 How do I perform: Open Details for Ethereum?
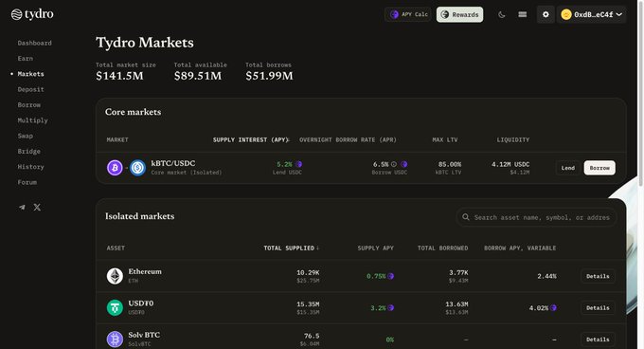tap(598, 276)
